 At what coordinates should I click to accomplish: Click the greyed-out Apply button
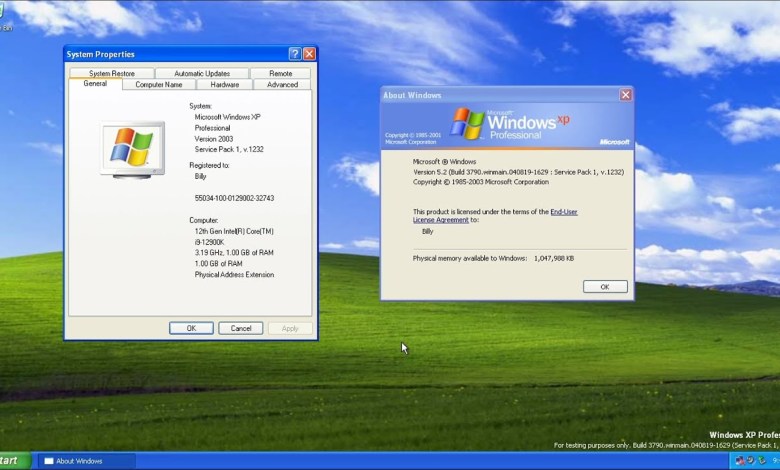click(290, 328)
